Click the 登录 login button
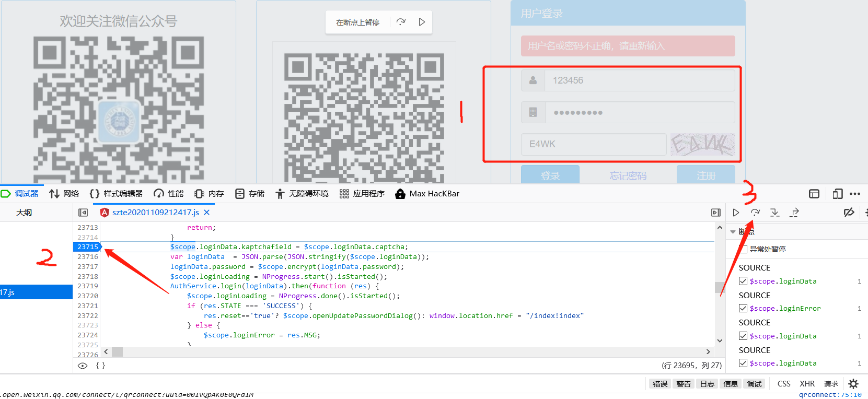The image size is (868, 399). pos(550,174)
